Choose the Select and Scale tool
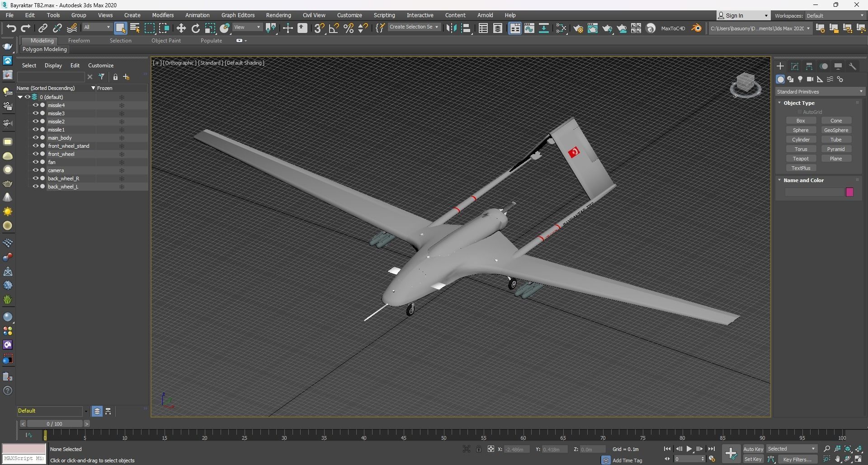The image size is (868, 465). tap(210, 28)
